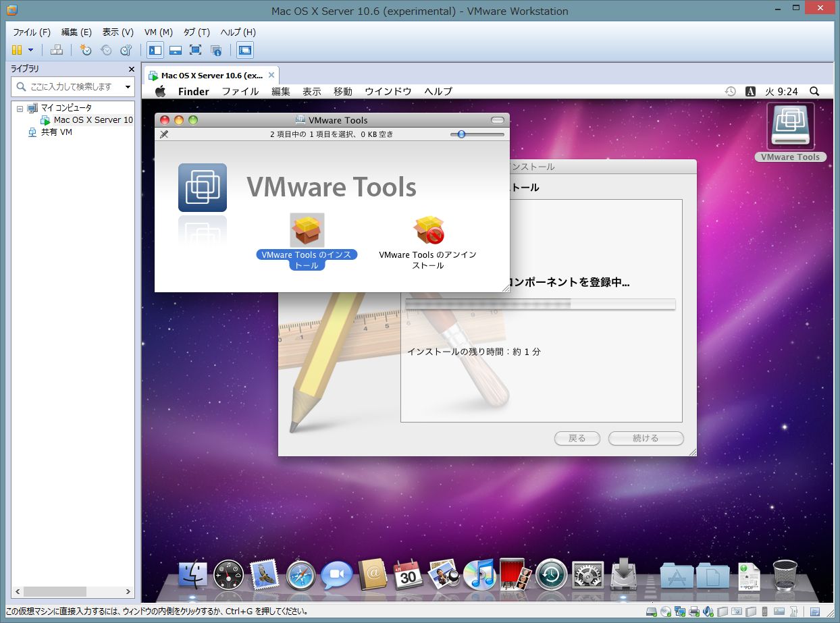Click the Take Snapshot toolbar icon
The width and height of the screenshot is (840, 623).
(86, 50)
